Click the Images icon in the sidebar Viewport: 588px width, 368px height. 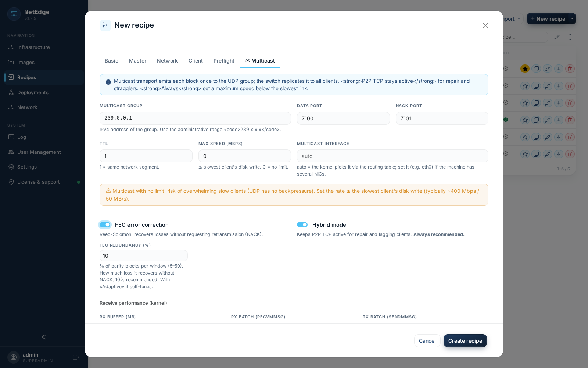pos(11,62)
